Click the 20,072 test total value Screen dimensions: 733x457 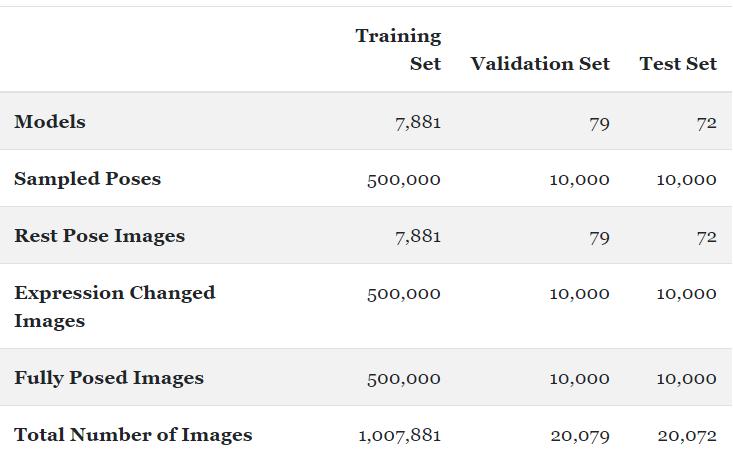[687, 436]
